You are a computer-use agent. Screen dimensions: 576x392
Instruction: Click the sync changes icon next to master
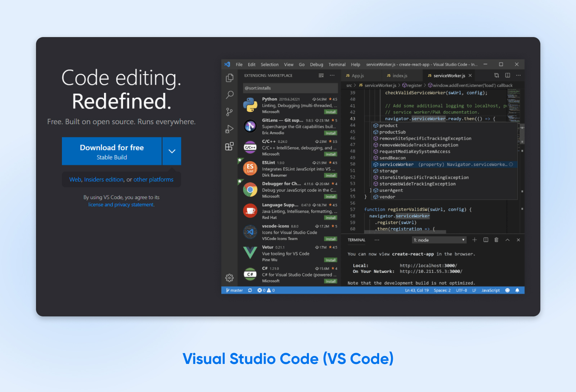click(250, 290)
